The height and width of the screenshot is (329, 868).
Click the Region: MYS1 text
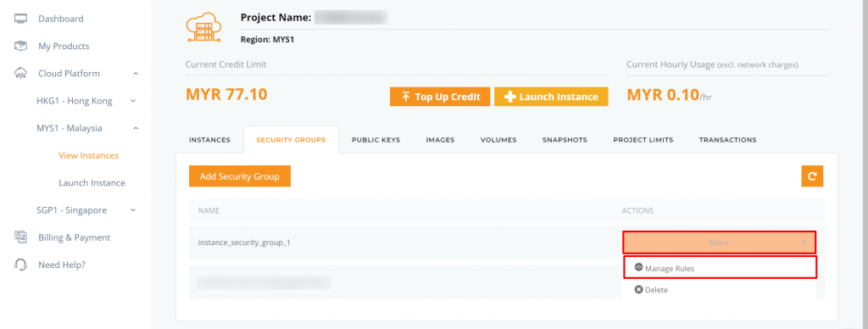pos(267,40)
